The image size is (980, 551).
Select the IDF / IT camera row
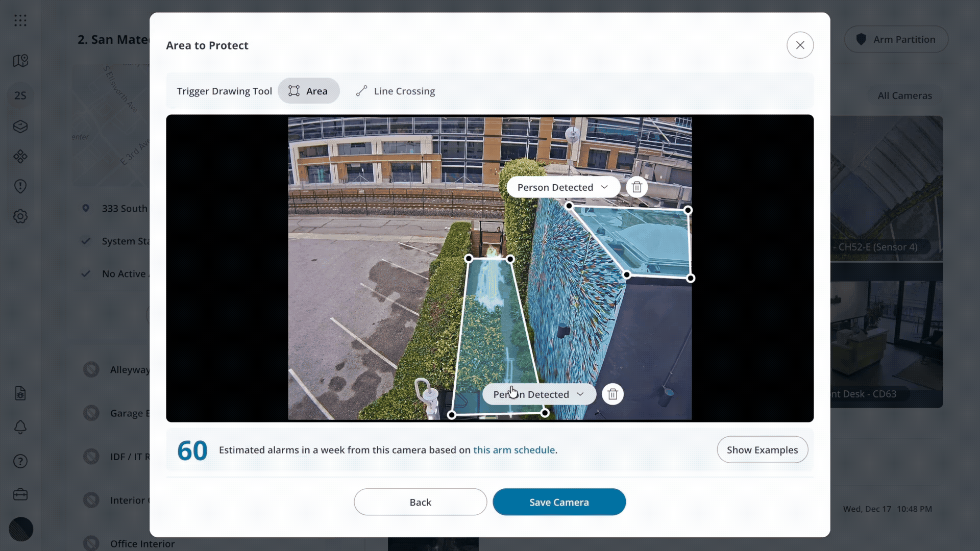point(116,456)
